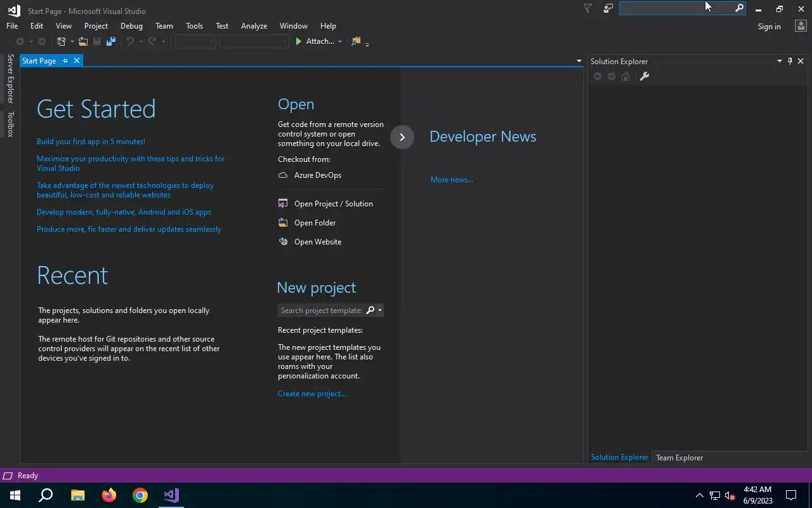Open the Server Explorer side tab

(10, 79)
